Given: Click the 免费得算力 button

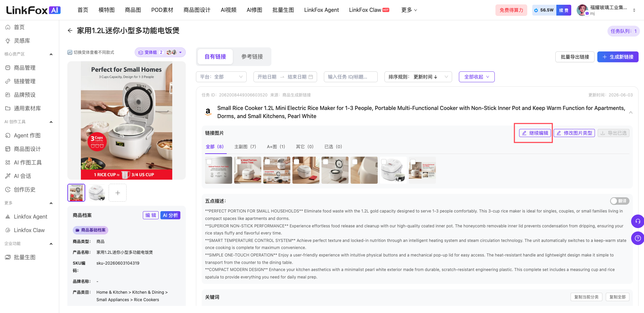Looking at the screenshot, I should (511, 10).
